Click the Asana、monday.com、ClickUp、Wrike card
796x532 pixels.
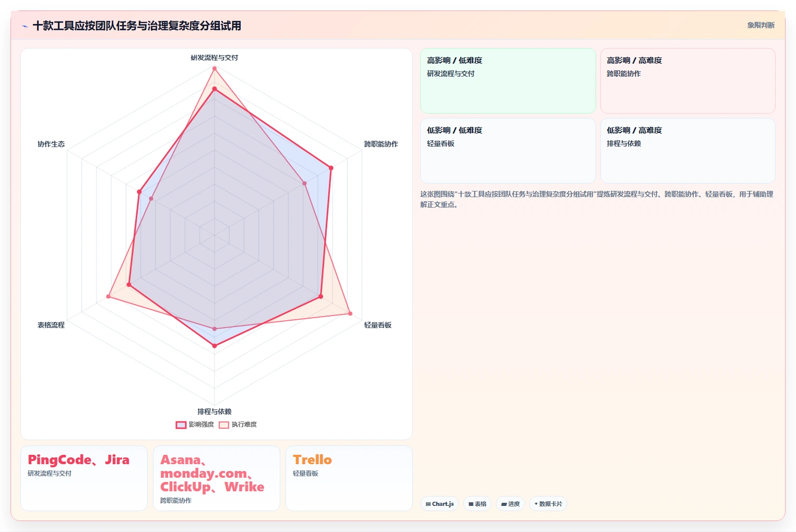(217, 478)
